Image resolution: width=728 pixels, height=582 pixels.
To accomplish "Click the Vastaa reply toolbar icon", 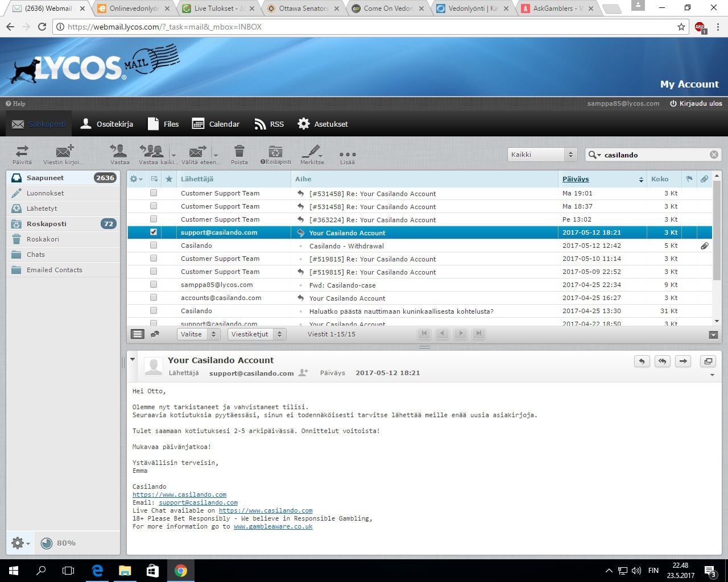I will pyautogui.click(x=119, y=151).
